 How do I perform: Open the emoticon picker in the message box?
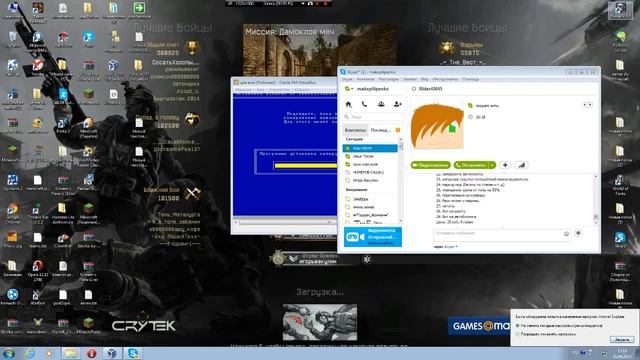coord(566,233)
